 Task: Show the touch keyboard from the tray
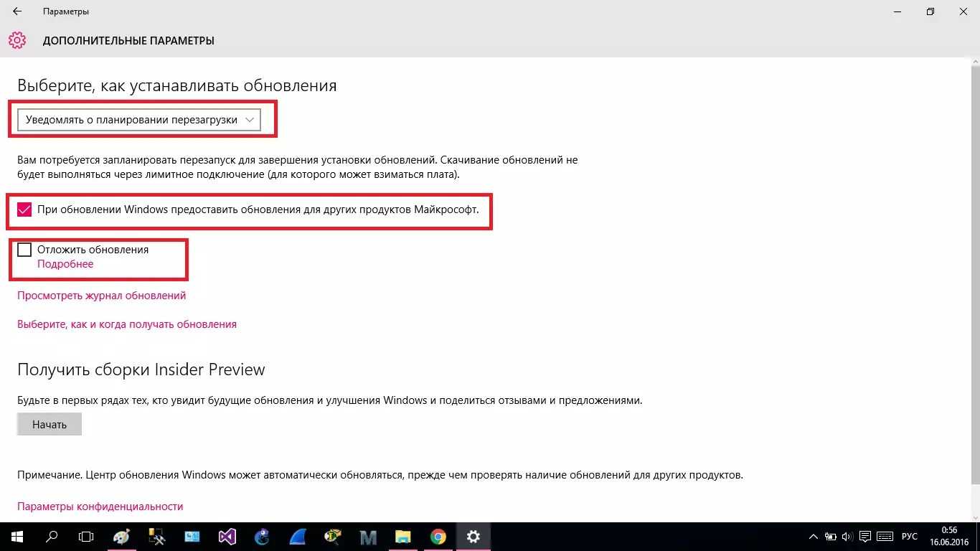[x=885, y=537]
